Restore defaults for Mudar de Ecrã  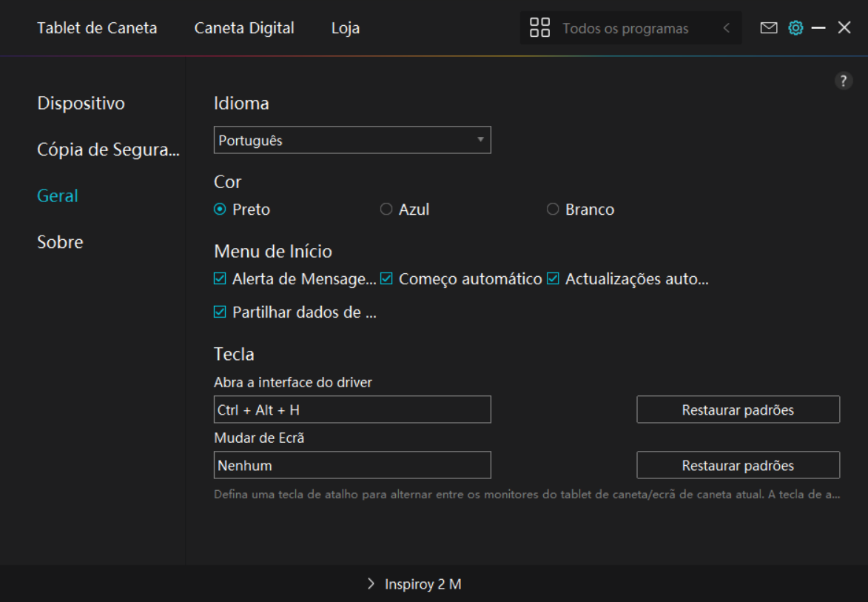[x=738, y=465]
